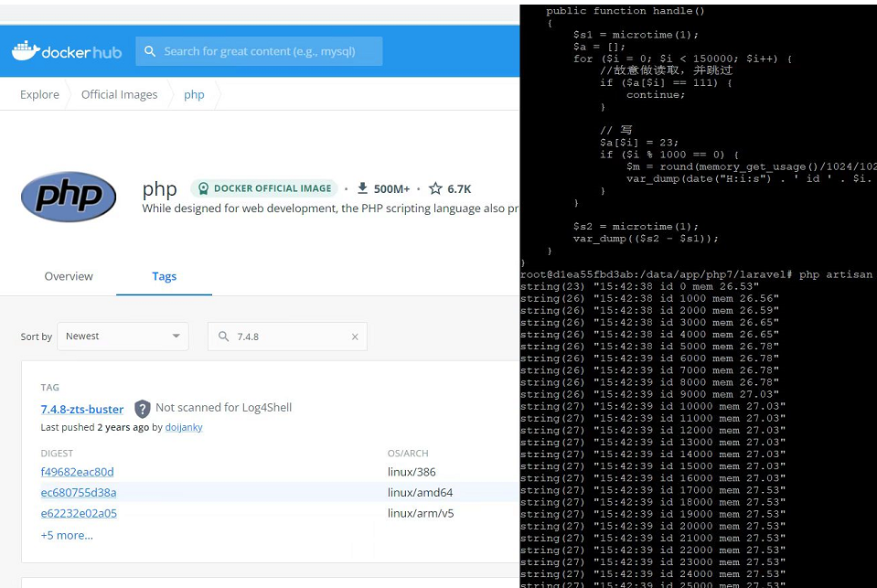Open the doijanky user profile link
Viewport: 877px width, 588px height.
(184, 427)
